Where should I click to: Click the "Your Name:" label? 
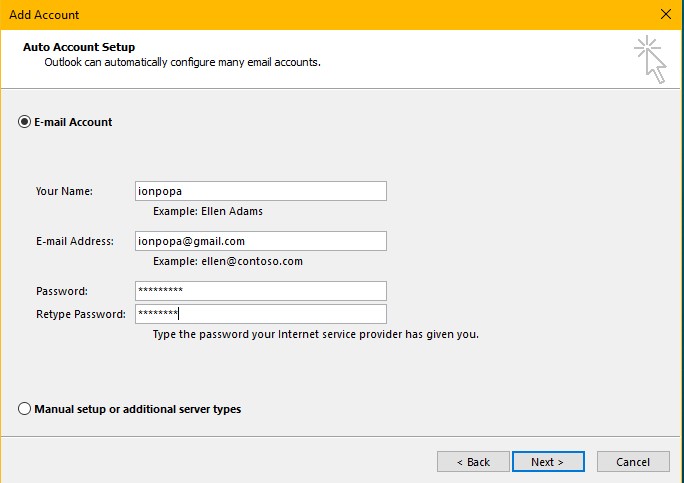click(64, 191)
